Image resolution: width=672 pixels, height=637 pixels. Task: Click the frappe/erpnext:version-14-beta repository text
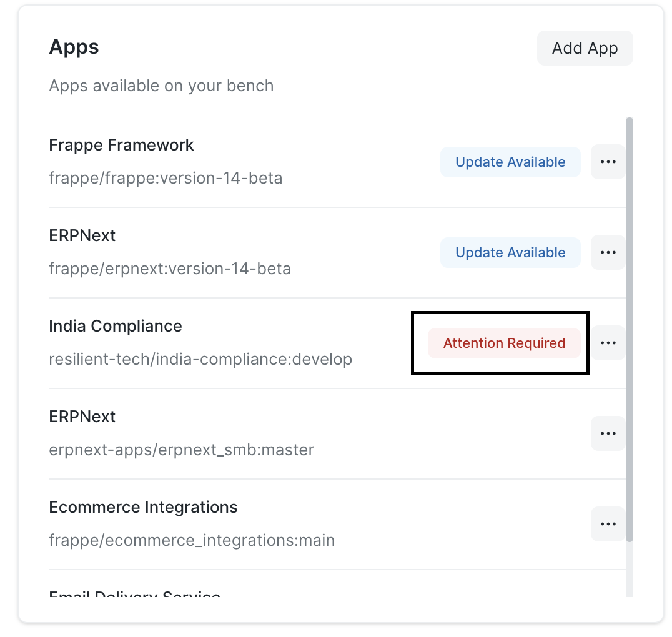tap(170, 269)
